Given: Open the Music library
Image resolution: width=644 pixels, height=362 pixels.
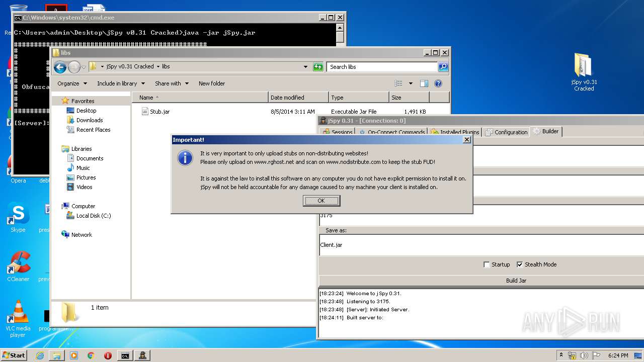Looking at the screenshot, I should tap(83, 168).
